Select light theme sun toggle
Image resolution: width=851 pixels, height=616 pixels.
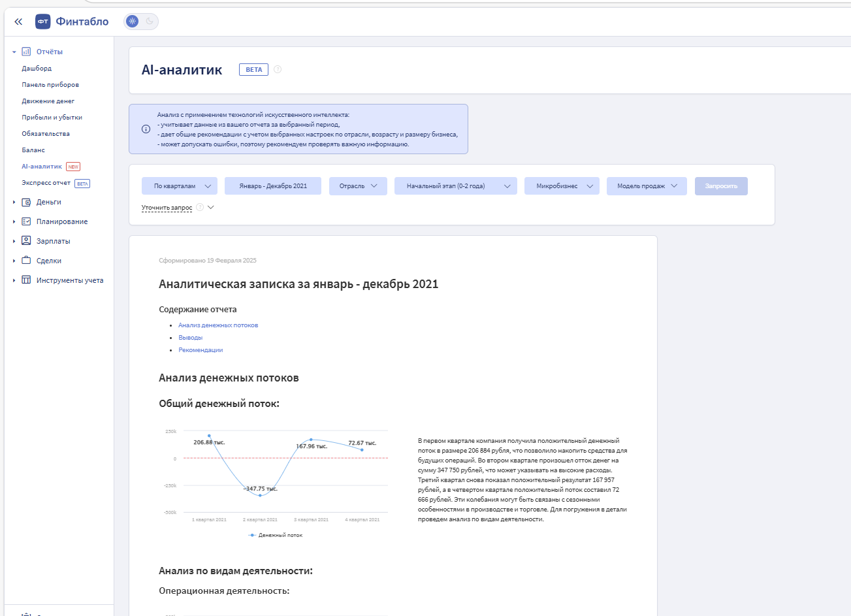(133, 22)
